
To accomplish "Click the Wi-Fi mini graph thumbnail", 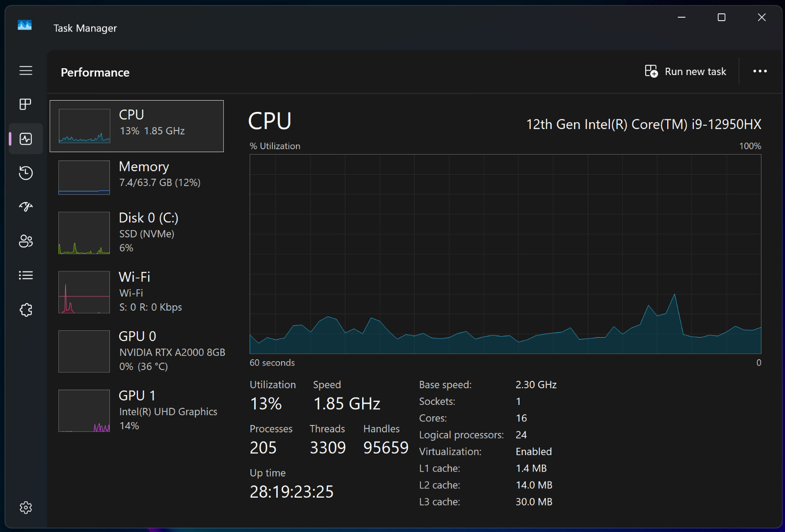I will [x=84, y=292].
